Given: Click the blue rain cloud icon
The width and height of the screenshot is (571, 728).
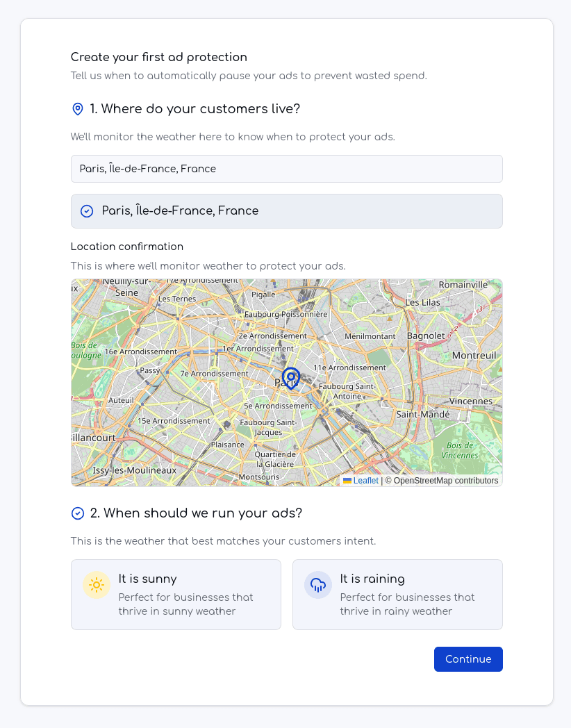Looking at the screenshot, I should coord(318,585).
